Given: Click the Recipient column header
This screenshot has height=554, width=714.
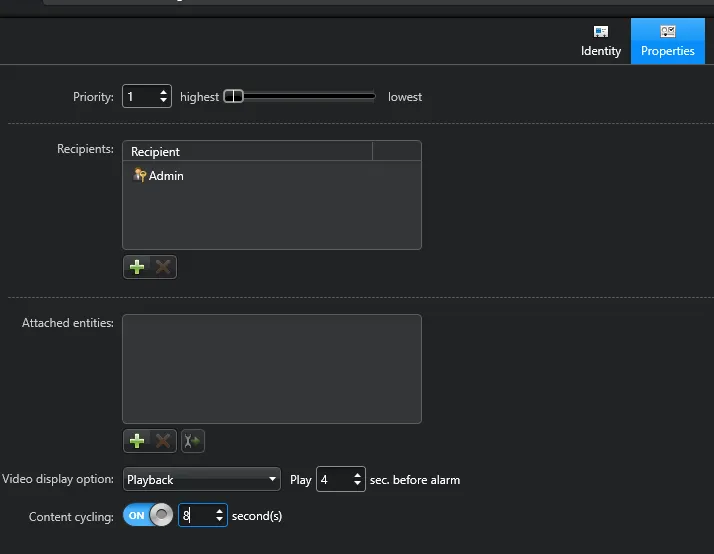Looking at the screenshot, I should [x=247, y=152].
